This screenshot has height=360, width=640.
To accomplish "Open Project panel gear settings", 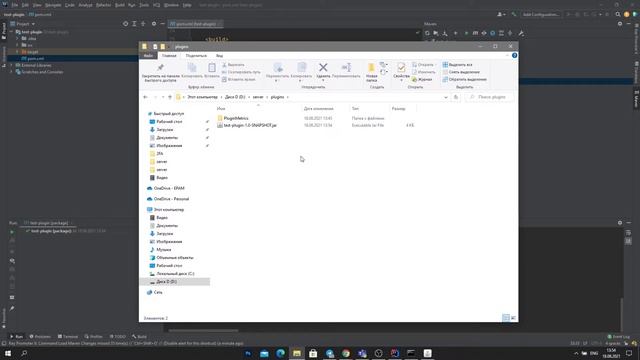I will pos(154,24).
